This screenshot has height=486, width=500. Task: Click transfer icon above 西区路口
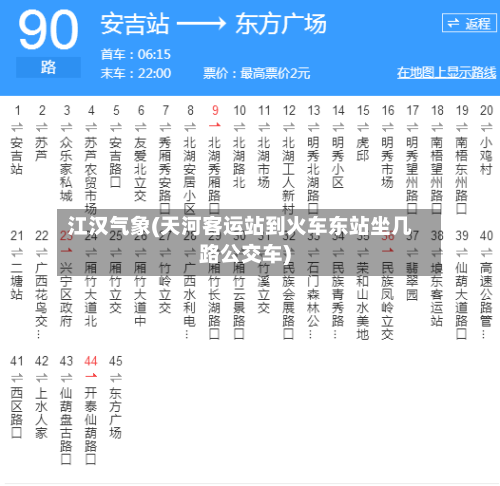point(17,377)
